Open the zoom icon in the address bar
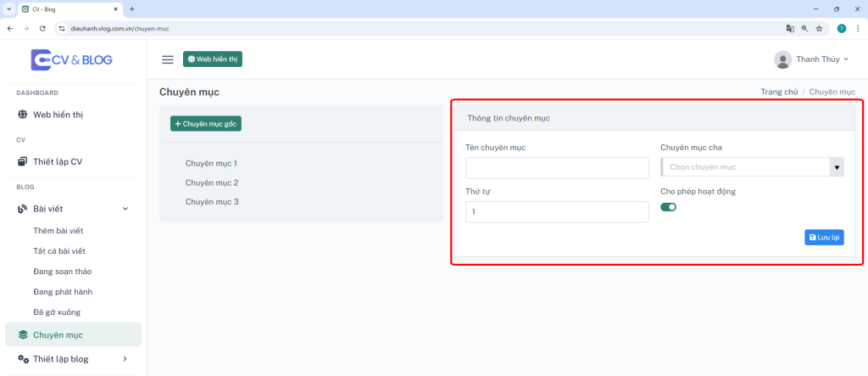This screenshot has height=376, width=868. (804, 28)
